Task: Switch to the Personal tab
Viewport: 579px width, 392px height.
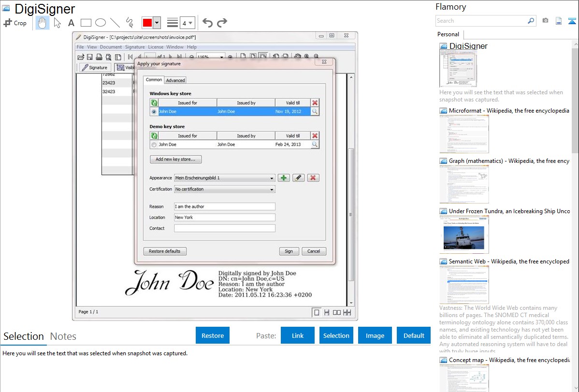Action: [449, 34]
